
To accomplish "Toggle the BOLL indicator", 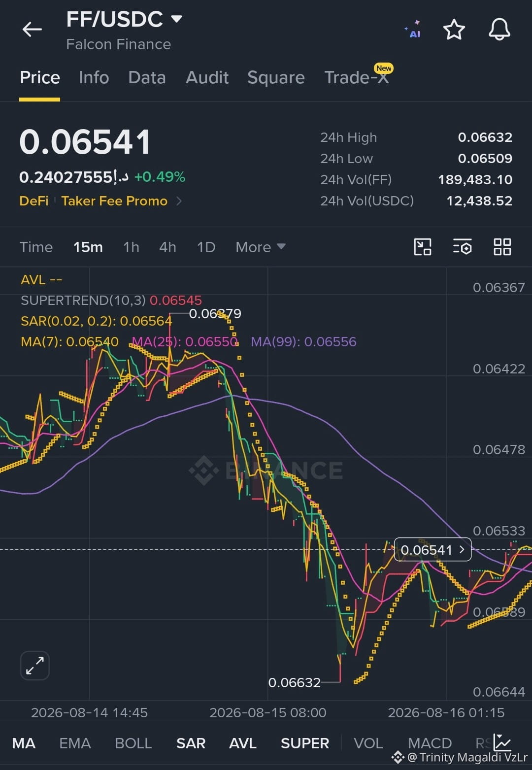I will coord(133,743).
